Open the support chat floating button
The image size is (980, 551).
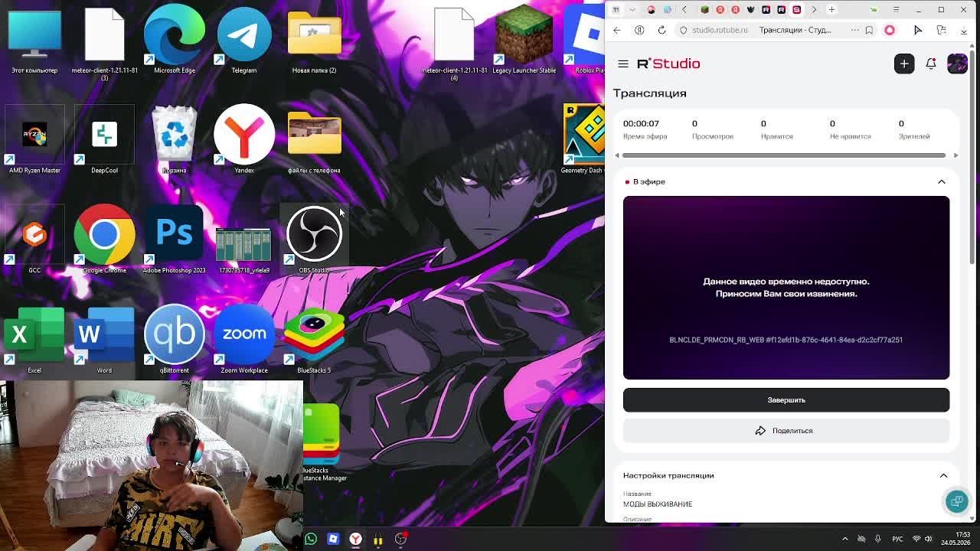pyautogui.click(x=956, y=501)
